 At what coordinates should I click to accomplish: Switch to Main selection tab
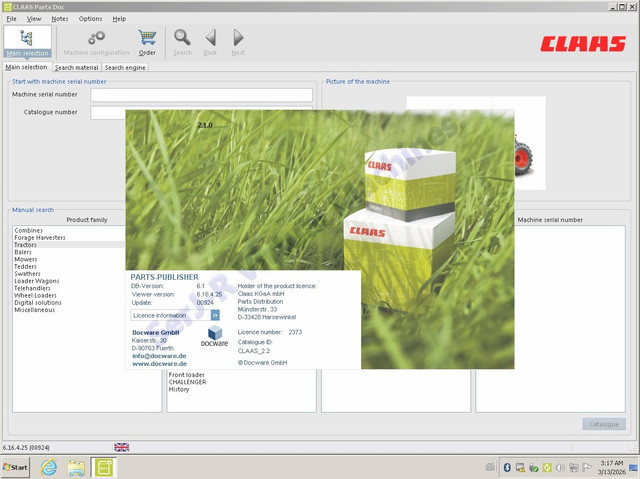click(27, 67)
